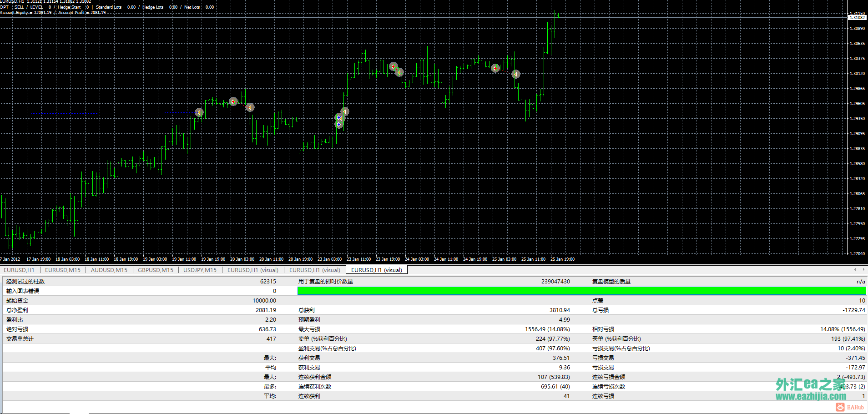Click the profit trades value 407 (97.60%)
868x414 pixels.
553,348
